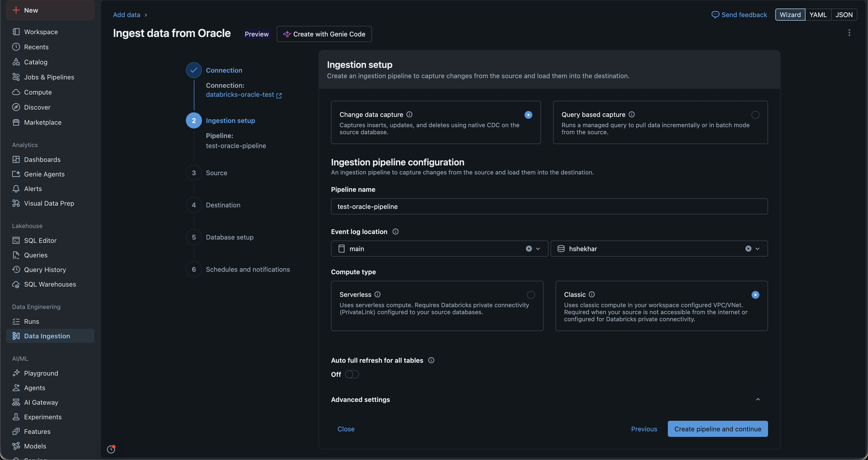Switch to the Wizard view tab
Viewport: 868px width, 460px height.
(790, 15)
